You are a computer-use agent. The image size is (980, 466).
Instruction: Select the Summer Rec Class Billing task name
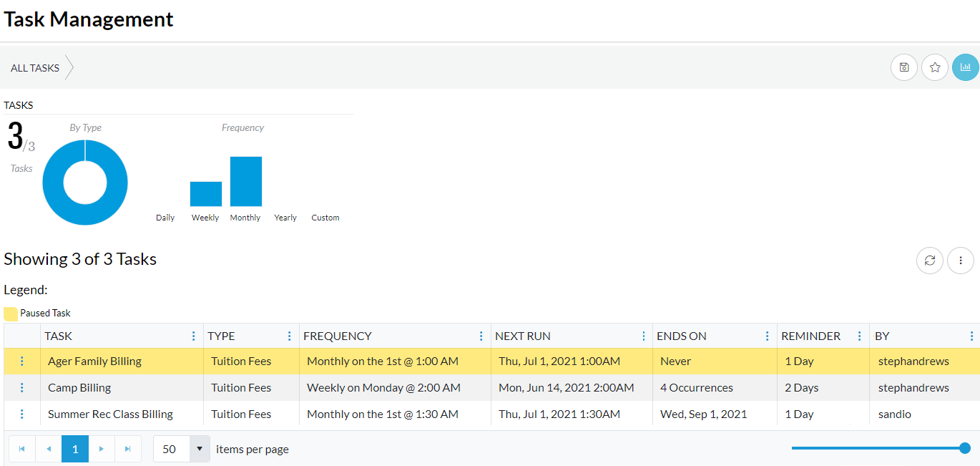[110, 414]
